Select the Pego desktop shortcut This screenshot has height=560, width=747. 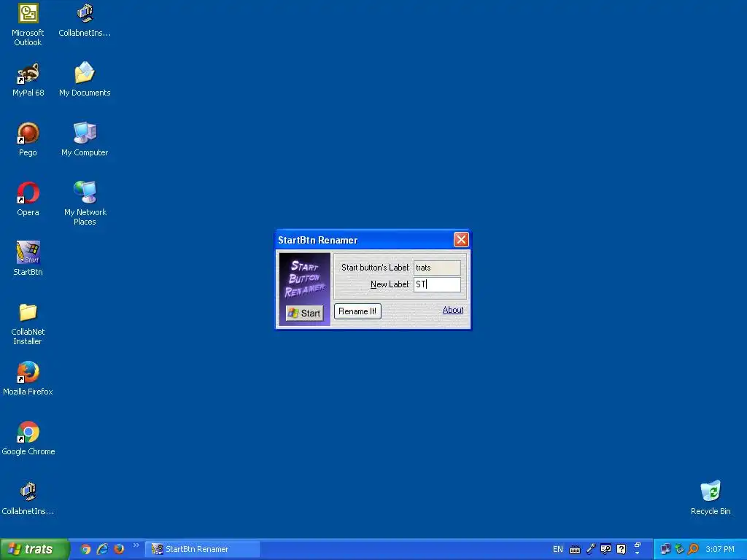click(28, 139)
